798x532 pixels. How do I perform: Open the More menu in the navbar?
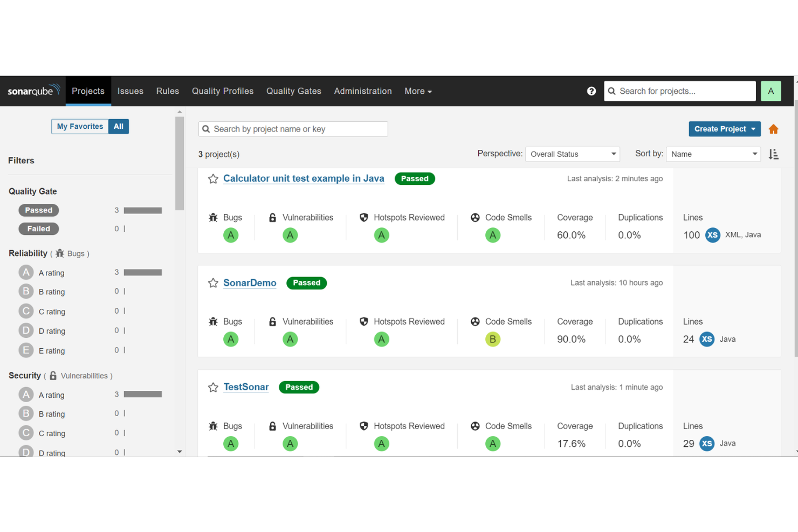coord(418,91)
